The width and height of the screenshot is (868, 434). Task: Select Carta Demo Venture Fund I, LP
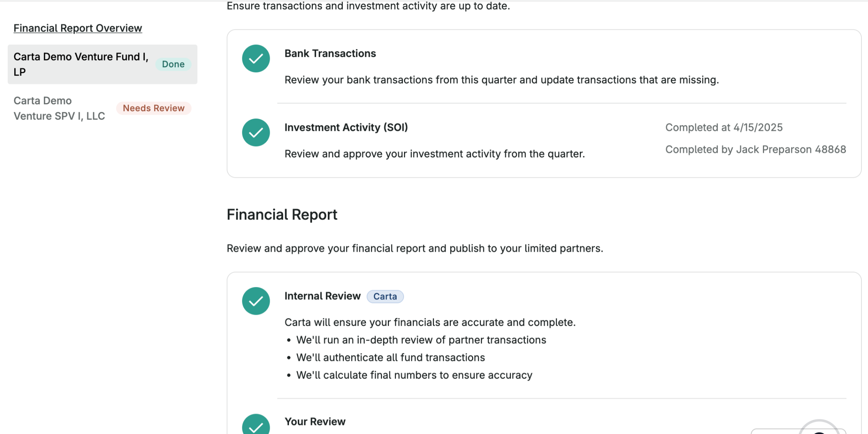click(81, 64)
